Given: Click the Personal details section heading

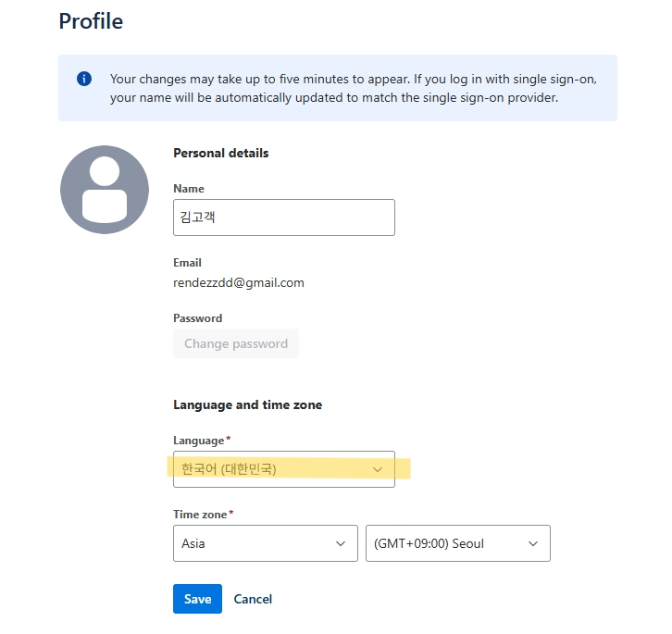Looking at the screenshot, I should pyautogui.click(x=220, y=153).
